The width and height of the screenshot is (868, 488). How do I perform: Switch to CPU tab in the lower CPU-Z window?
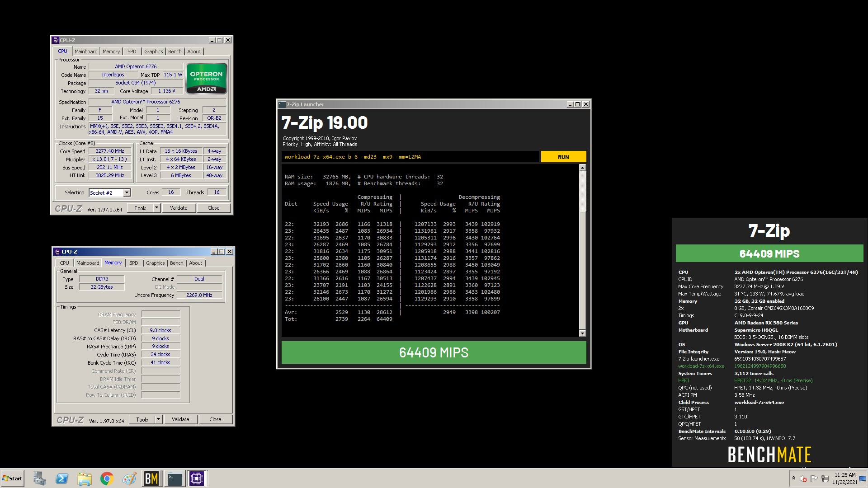[x=65, y=263]
